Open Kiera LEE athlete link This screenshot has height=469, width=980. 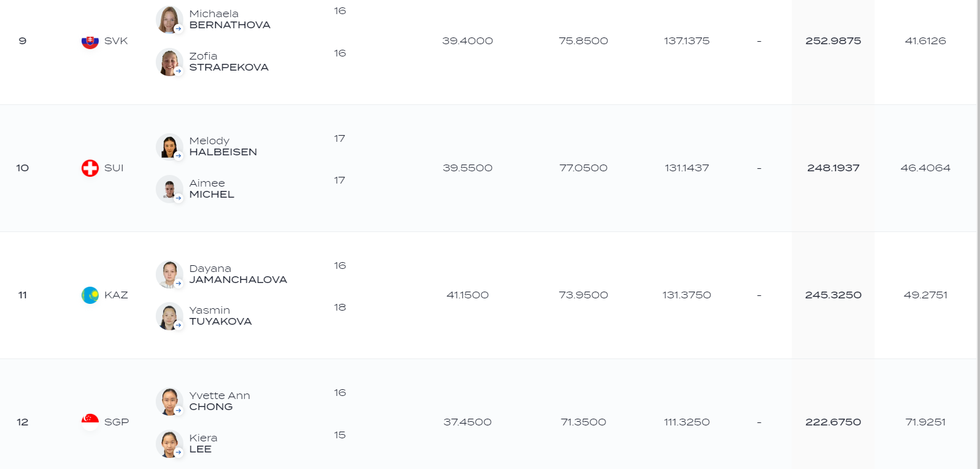pyautogui.click(x=203, y=443)
